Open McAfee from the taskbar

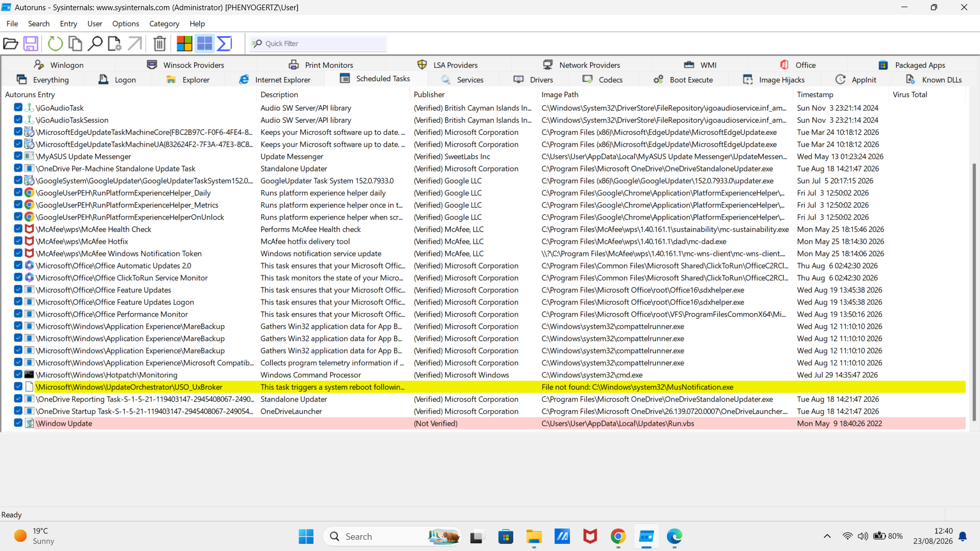pyautogui.click(x=590, y=536)
